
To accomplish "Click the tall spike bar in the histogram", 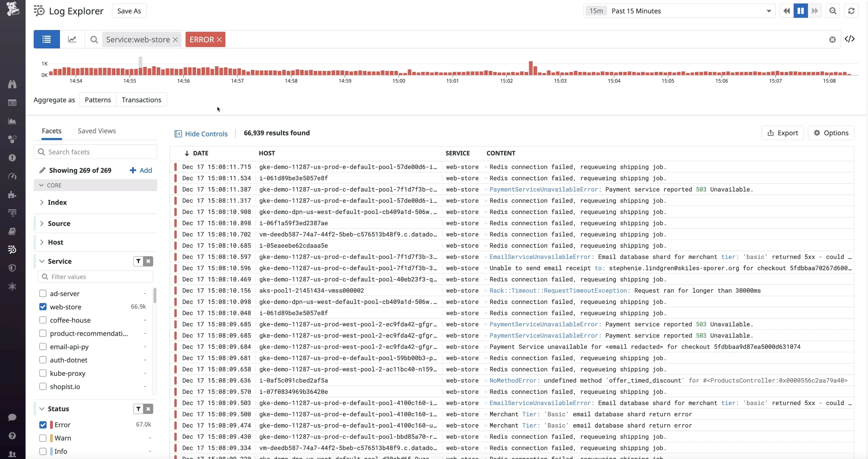I will pyautogui.click(x=531, y=68).
